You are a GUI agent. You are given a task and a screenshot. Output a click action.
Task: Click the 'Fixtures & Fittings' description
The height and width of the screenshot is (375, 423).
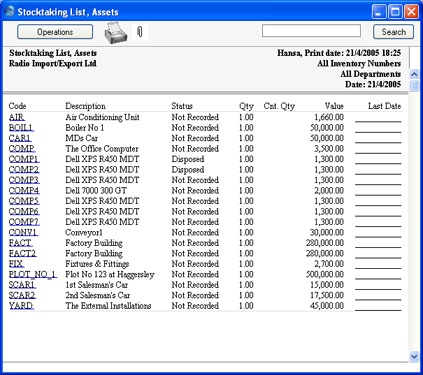coord(97,264)
